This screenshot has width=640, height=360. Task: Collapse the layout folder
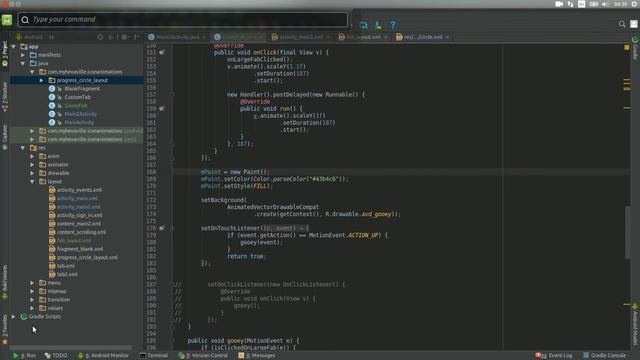click(x=32, y=182)
